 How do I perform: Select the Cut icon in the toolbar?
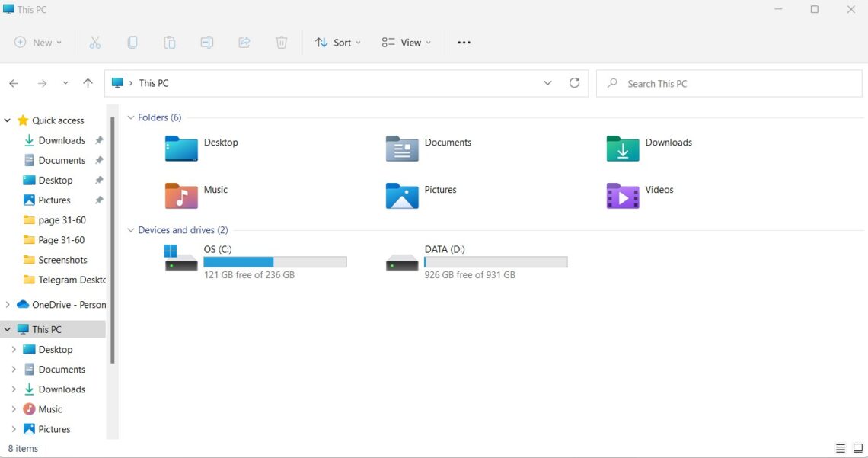[94, 42]
